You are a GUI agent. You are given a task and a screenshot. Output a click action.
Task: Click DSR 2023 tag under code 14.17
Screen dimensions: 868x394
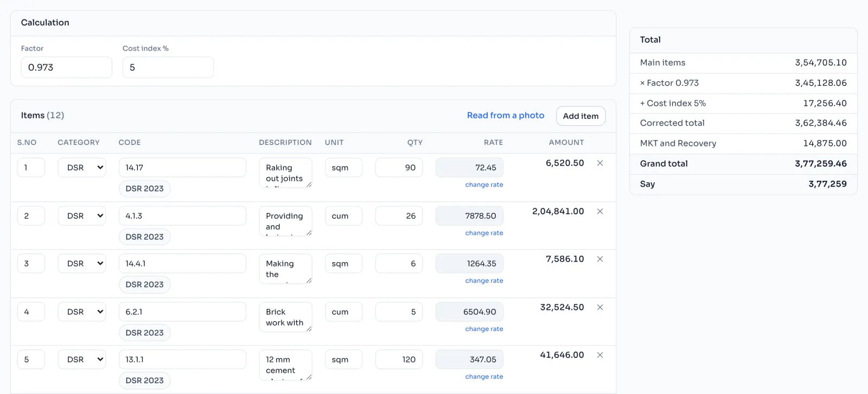[144, 188]
